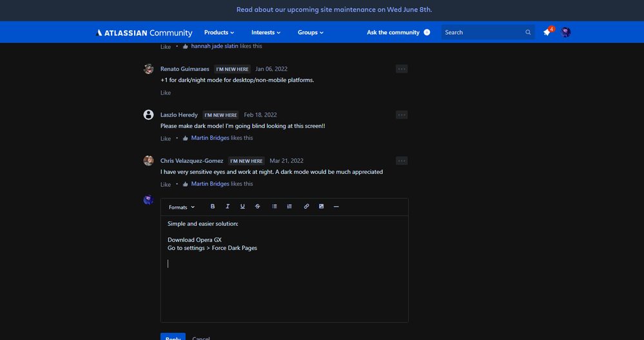
Task: Toggle bold formatting in editor
Action: [212, 206]
